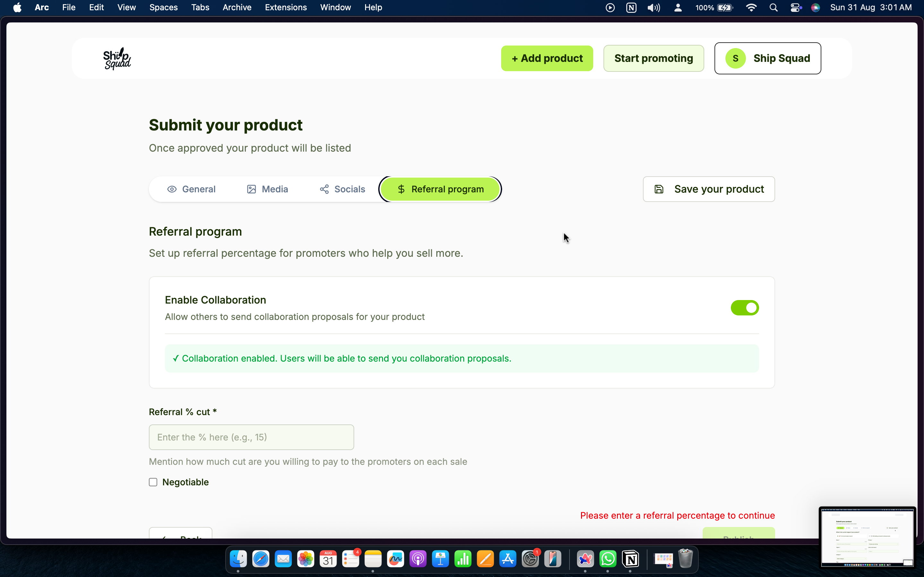
Task: Click the Referral % cut input field
Action: pos(251,437)
